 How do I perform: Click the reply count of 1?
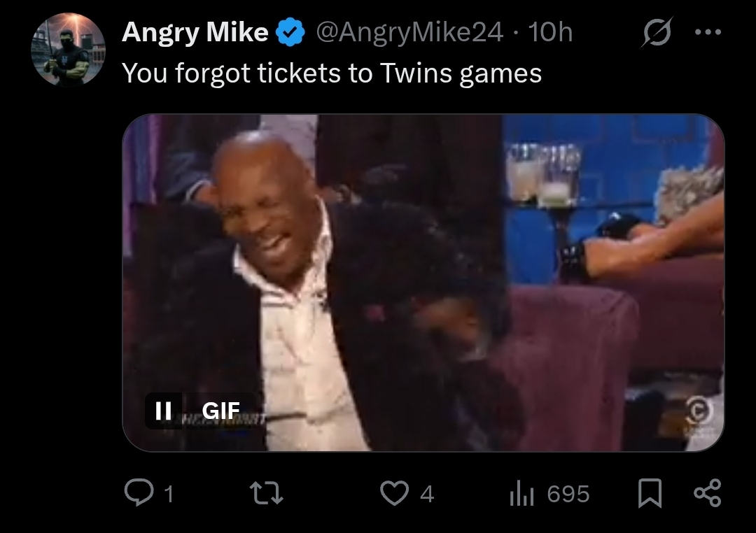(x=168, y=494)
